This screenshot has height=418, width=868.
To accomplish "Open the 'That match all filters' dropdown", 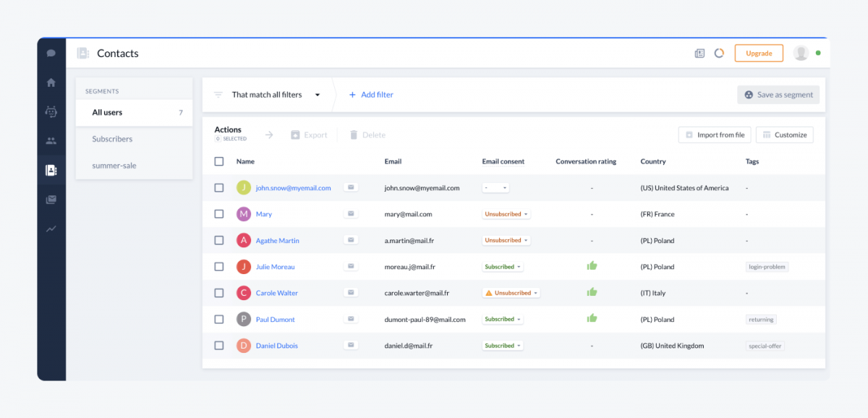I will pos(276,95).
